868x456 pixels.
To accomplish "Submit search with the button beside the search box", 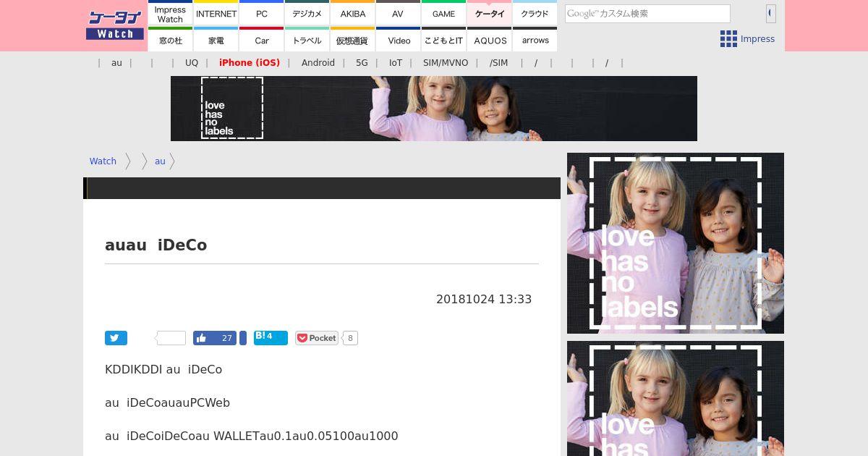I will click(x=771, y=13).
